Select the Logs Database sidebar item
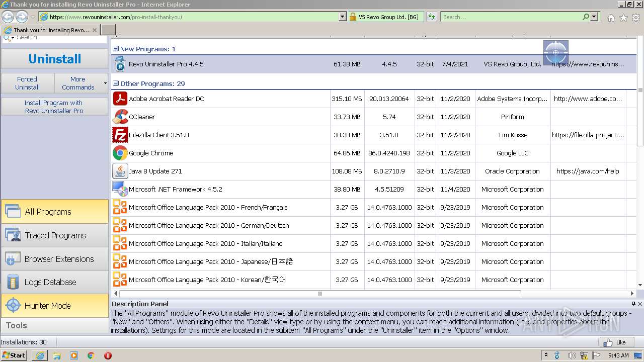 (54, 282)
